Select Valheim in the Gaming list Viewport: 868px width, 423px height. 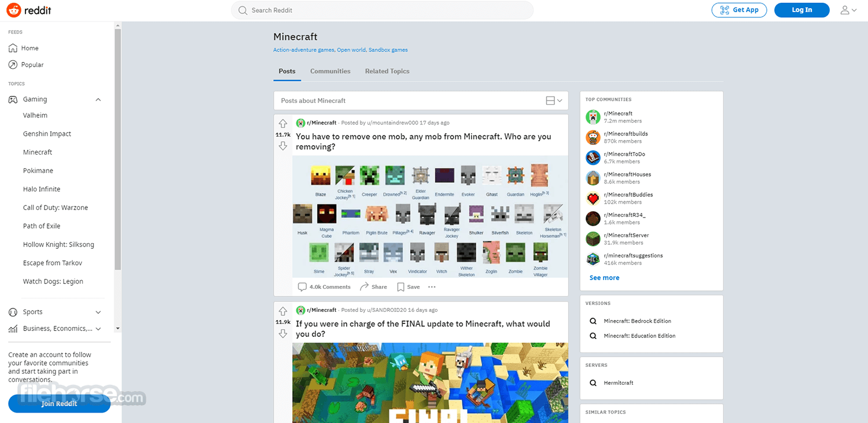coord(35,115)
